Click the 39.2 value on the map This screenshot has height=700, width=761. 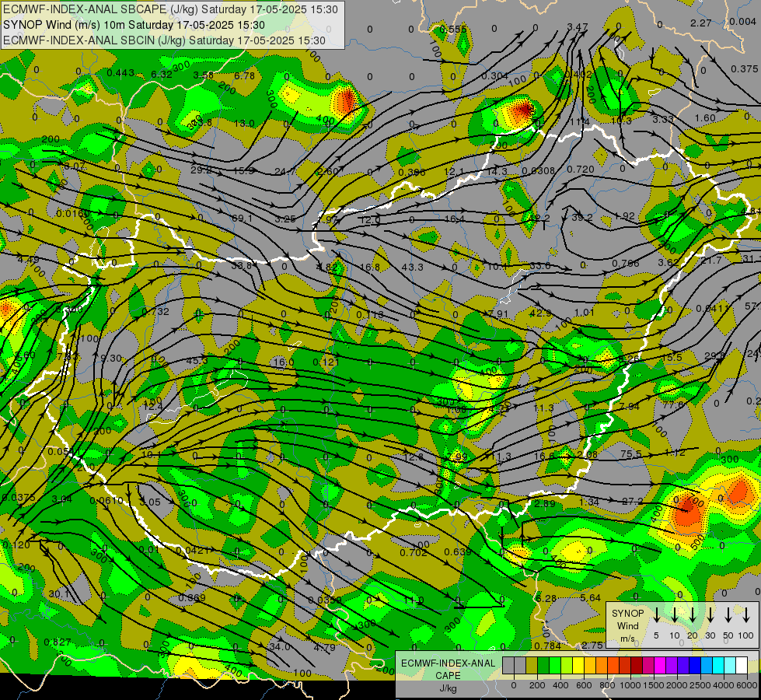coord(581,217)
